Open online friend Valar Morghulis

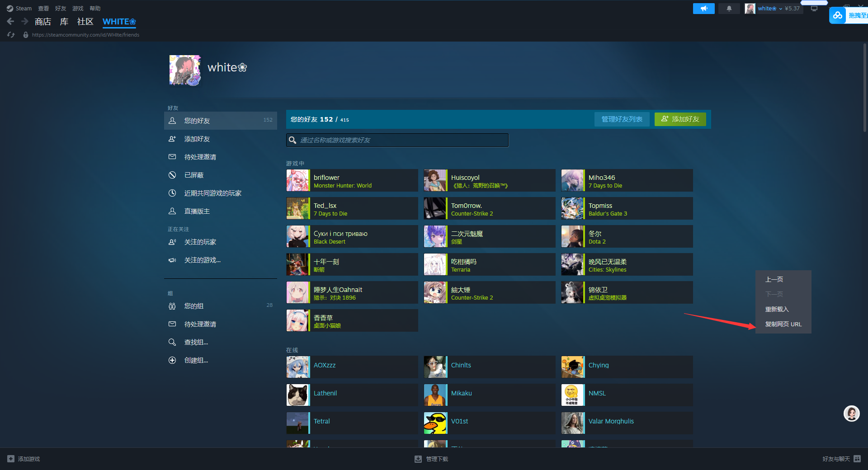click(627, 423)
